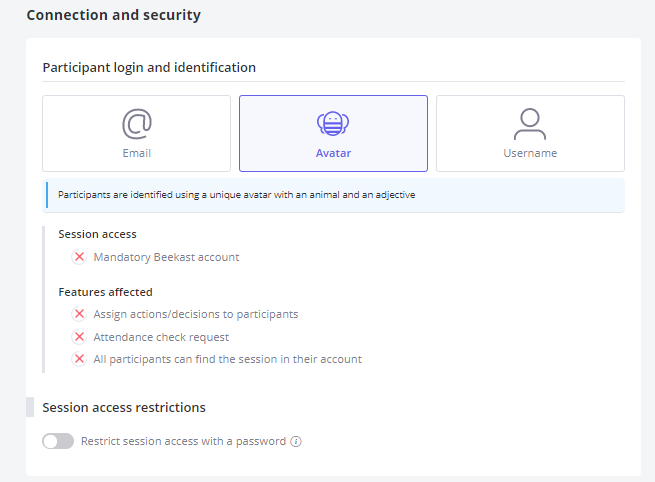Screen dimensions: 655x482
Task: Click the Email label text
Action: [x=137, y=153]
